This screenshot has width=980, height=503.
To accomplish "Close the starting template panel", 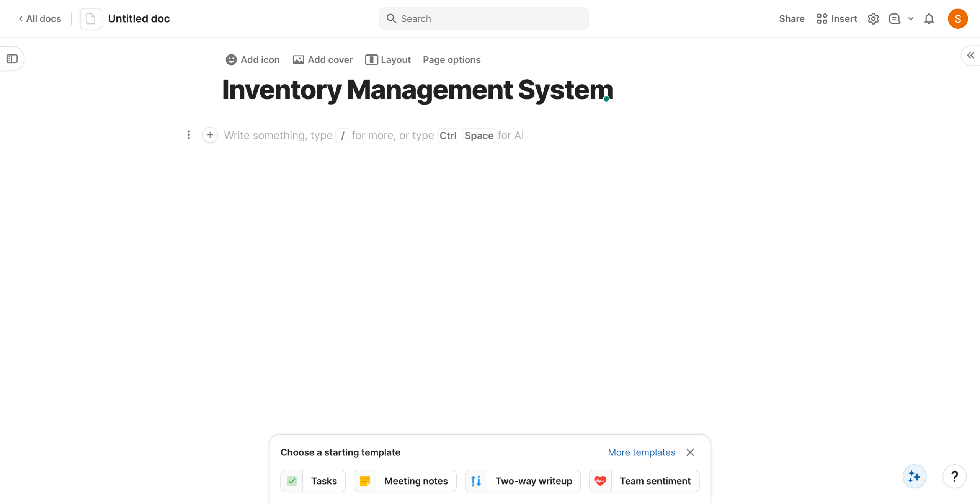I will [x=690, y=452].
